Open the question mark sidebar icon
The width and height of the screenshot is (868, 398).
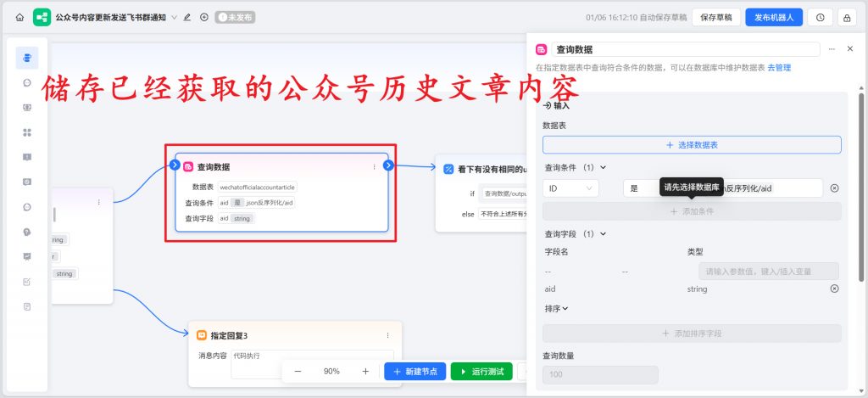[x=27, y=232]
